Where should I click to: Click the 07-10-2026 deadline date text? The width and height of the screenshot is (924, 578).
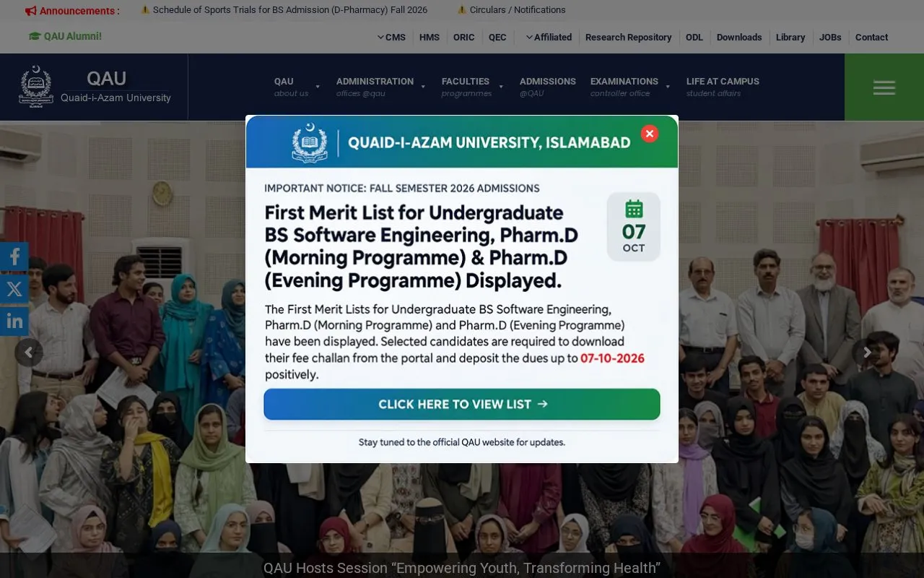click(x=612, y=358)
